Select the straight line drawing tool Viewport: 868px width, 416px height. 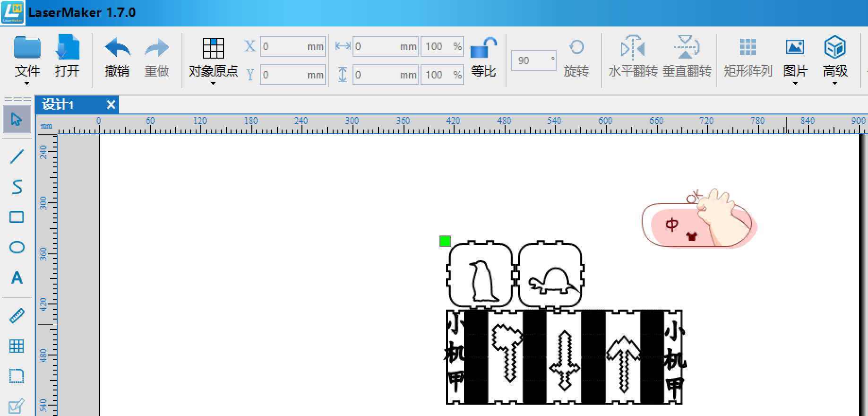tap(17, 156)
